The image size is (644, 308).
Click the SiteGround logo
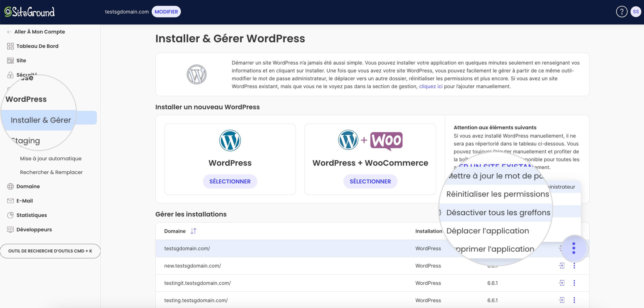[x=29, y=12]
